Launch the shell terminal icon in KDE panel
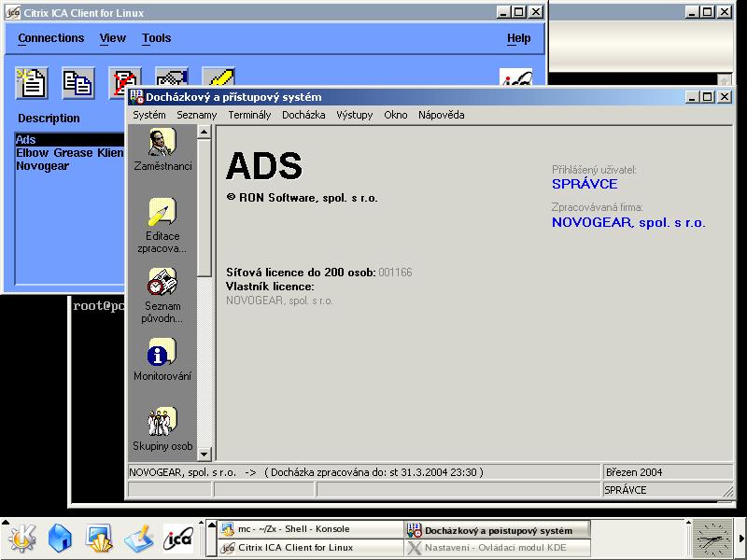 coord(99,539)
